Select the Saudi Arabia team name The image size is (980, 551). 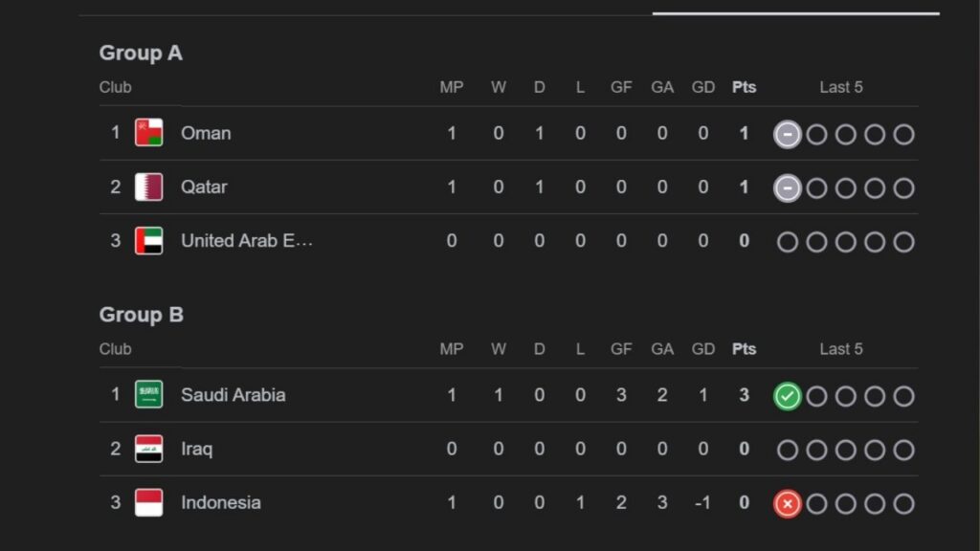coord(234,394)
